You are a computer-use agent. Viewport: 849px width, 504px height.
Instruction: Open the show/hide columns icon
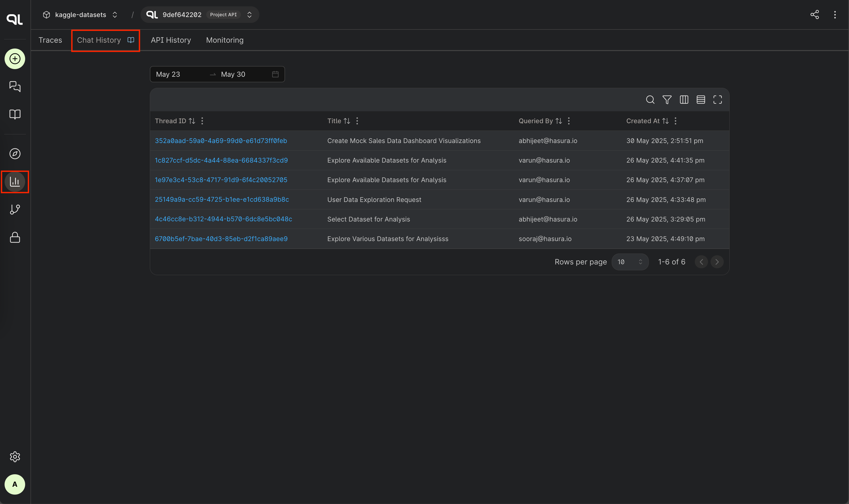click(684, 100)
